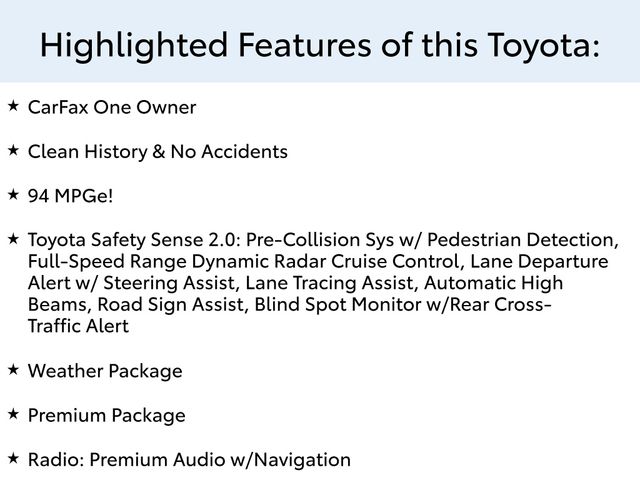Click the Weather Package feature

click(105, 371)
